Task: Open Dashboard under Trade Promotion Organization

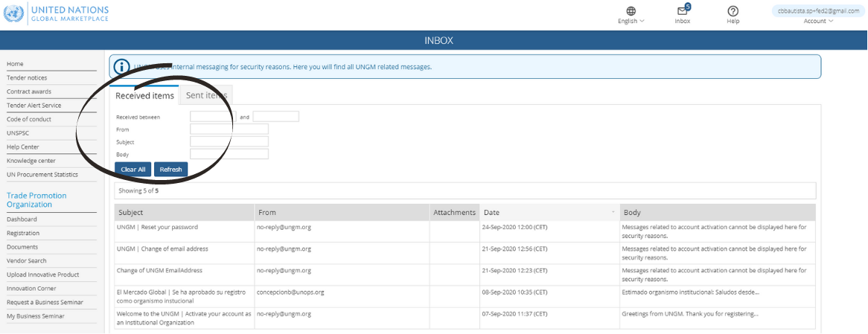Action: 22,219
